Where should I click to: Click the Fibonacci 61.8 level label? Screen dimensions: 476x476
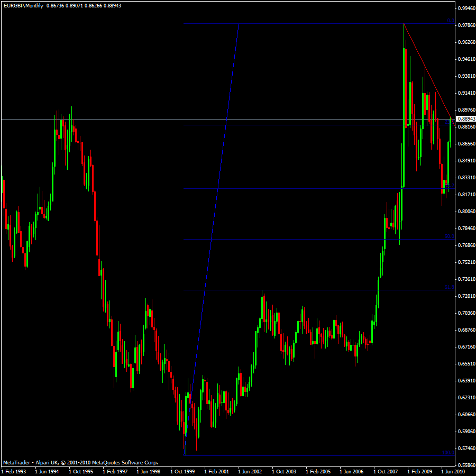pos(450,287)
